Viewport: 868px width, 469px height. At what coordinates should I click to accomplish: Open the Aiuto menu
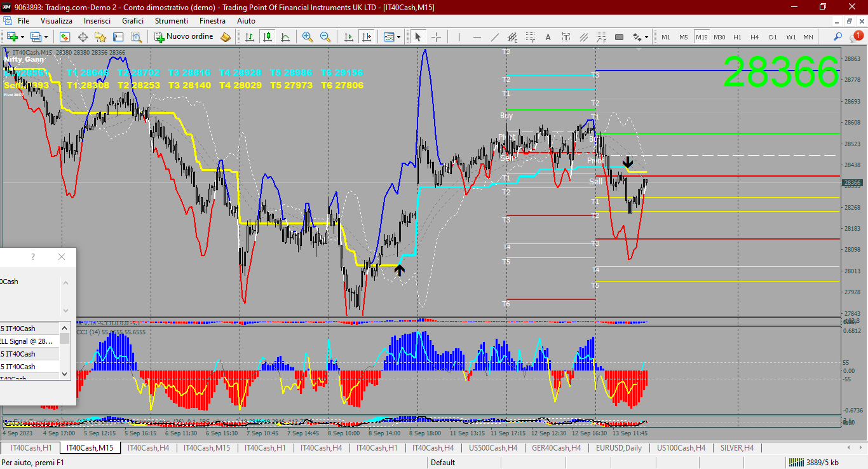coord(246,21)
